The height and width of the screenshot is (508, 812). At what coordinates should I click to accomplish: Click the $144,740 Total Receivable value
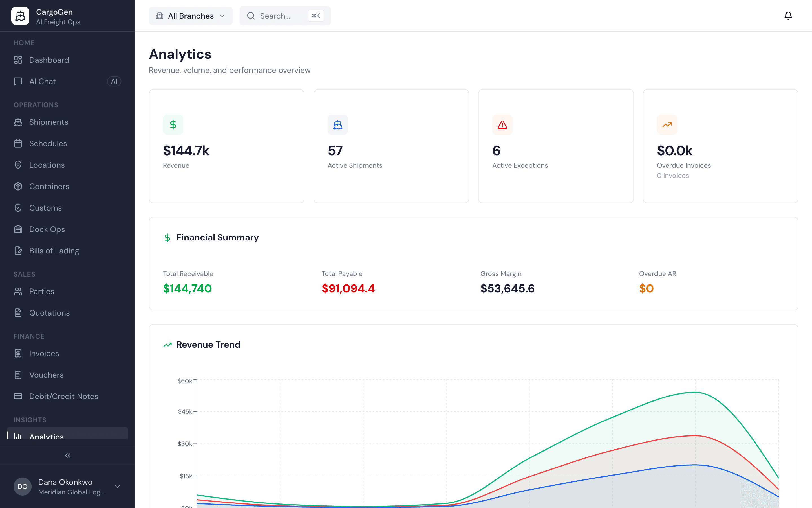187,288
